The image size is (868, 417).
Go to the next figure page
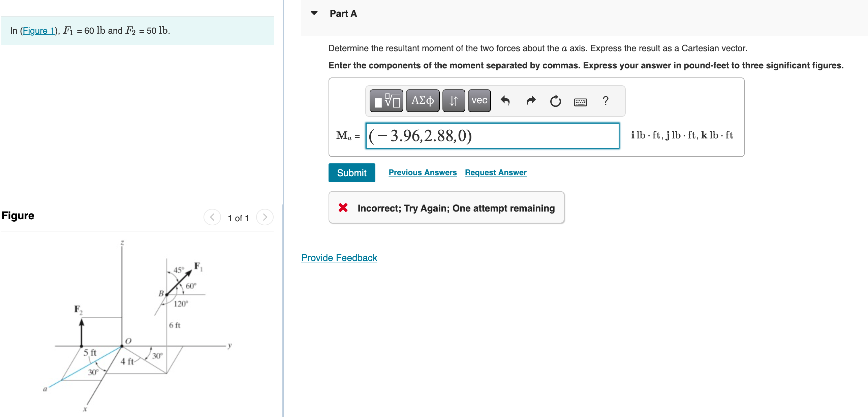point(265,217)
